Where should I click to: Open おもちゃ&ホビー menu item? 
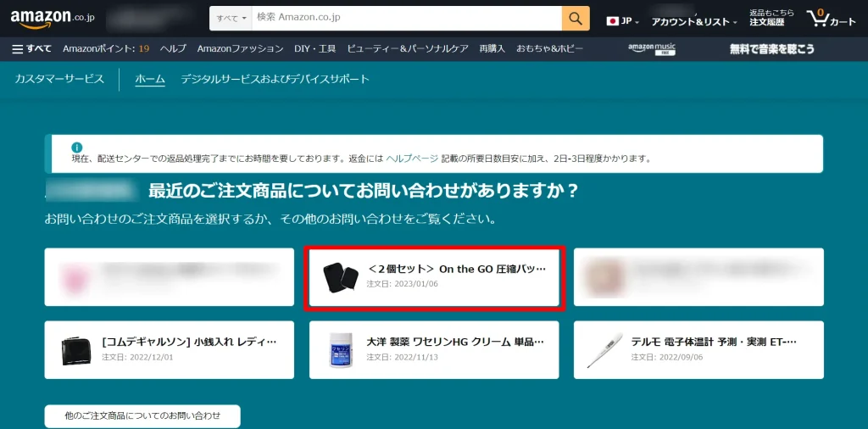click(549, 48)
